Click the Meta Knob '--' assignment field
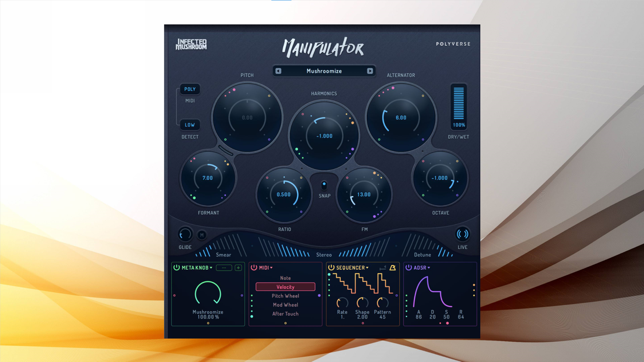This screenshot has width=644, height=362. point(224,268)
